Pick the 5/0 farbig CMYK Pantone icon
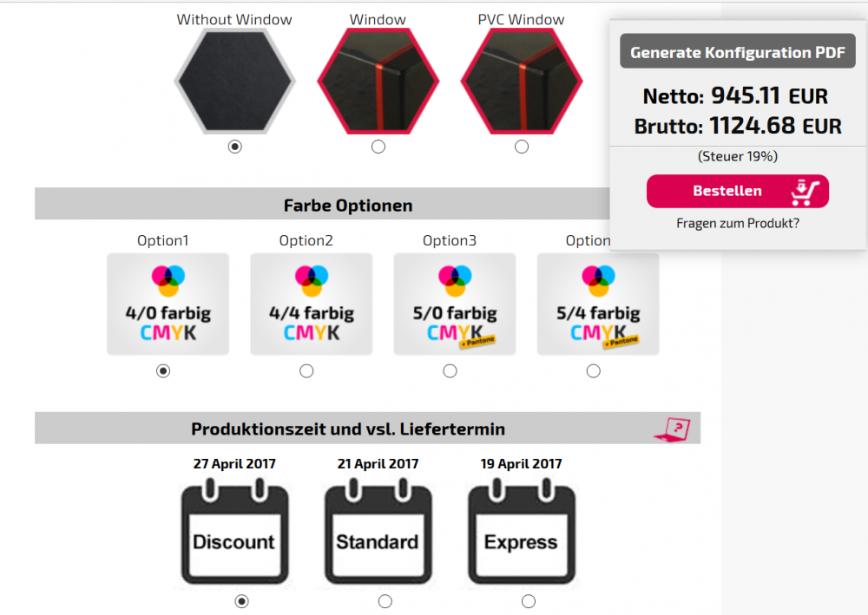This screenshot has width=868, height=615. click(455, 304)
